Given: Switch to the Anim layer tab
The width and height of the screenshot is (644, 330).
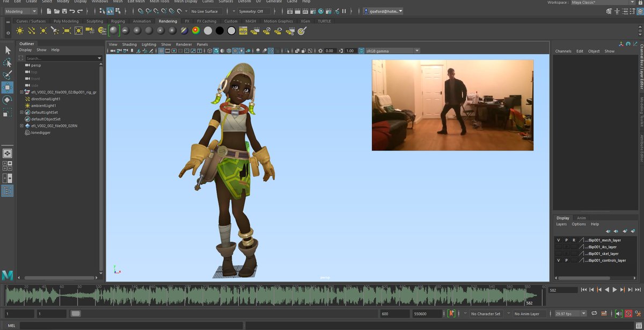Looking at the screenshot, I should pyautogui.click(x=581, y=218).
